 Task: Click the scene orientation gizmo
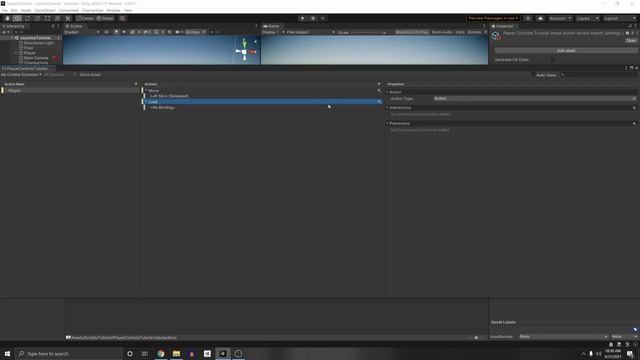point(244,51)
